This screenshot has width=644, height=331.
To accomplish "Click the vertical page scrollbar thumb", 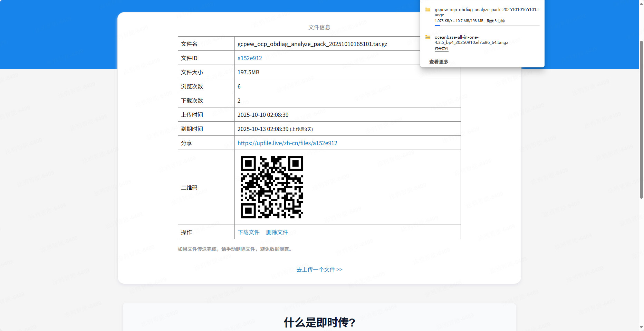I will 641,119.
